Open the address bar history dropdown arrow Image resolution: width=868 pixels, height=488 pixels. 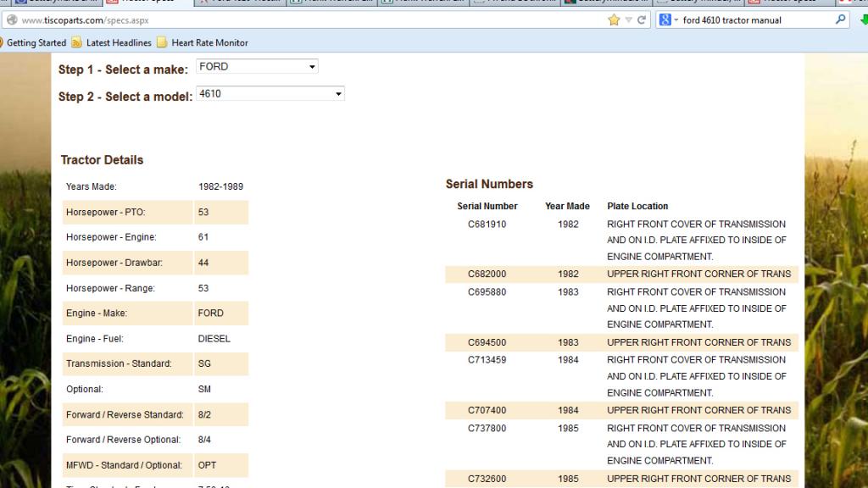628,20
